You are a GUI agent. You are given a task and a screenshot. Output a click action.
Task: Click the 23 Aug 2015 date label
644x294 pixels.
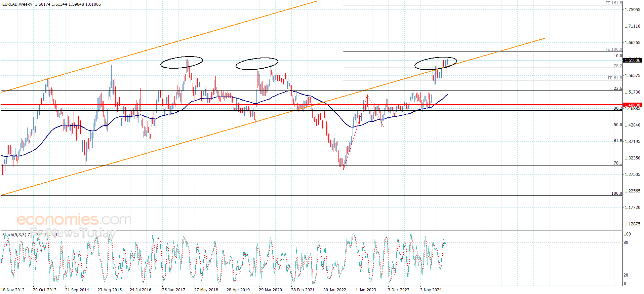(x=110, y=290)
